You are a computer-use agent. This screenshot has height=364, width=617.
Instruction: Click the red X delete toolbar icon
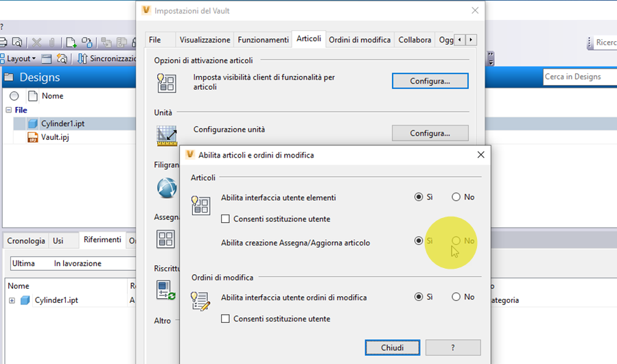point(36,42)
